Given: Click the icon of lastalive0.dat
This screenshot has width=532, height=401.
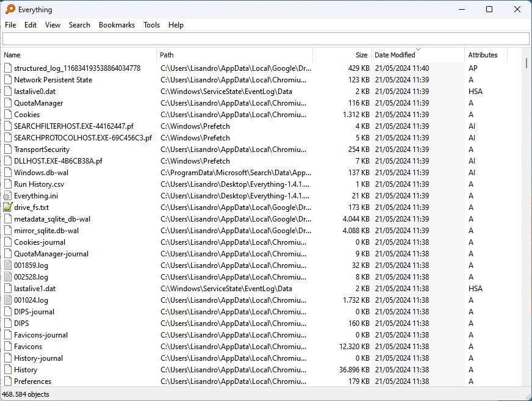Looking at the screenshot, I should click(8, 92).
